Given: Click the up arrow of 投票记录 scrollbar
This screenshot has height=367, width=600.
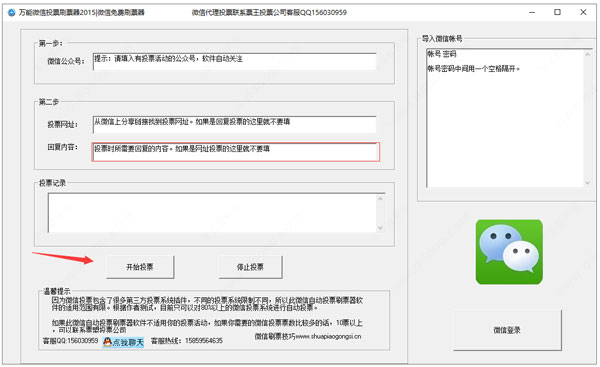Looking at the screenshot, I should click(380, 198).
